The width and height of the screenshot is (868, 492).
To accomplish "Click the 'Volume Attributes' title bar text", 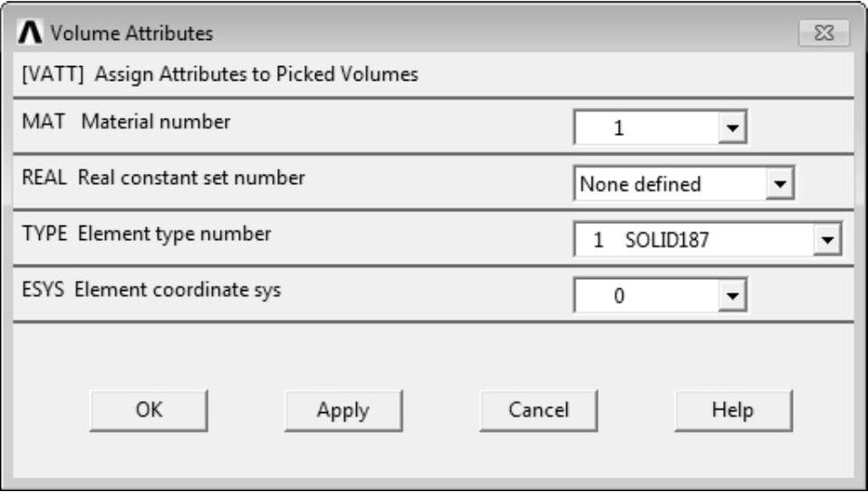I will [131, 34].
